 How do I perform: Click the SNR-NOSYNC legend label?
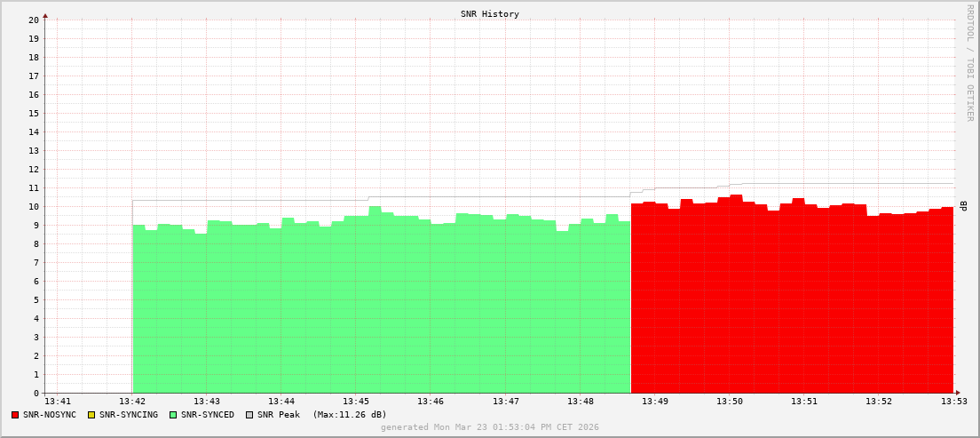pyautogui.click(x=50, y=415)
